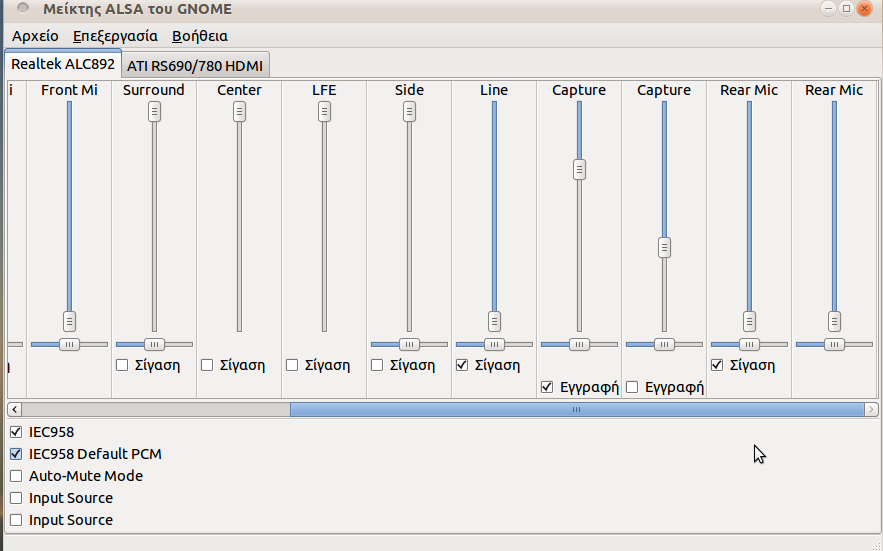
Task: Toggle the IEC958 Default PCM checkbox
Action: [16, 454]
